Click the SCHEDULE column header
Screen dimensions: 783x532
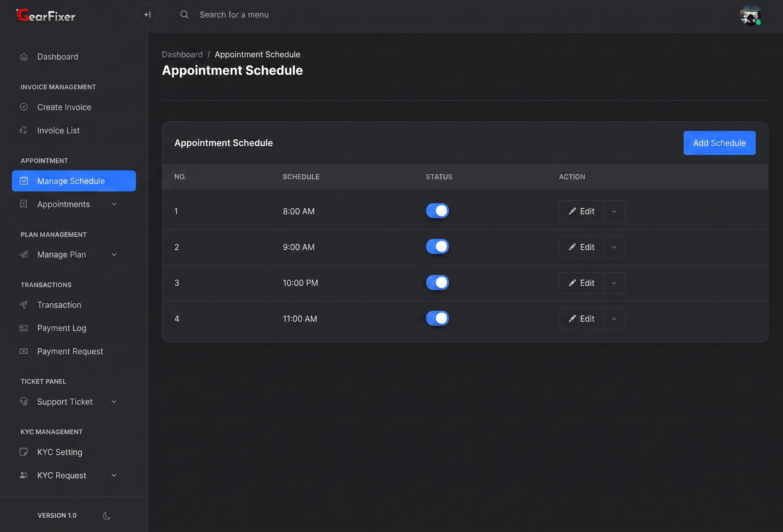click(301, 177)
